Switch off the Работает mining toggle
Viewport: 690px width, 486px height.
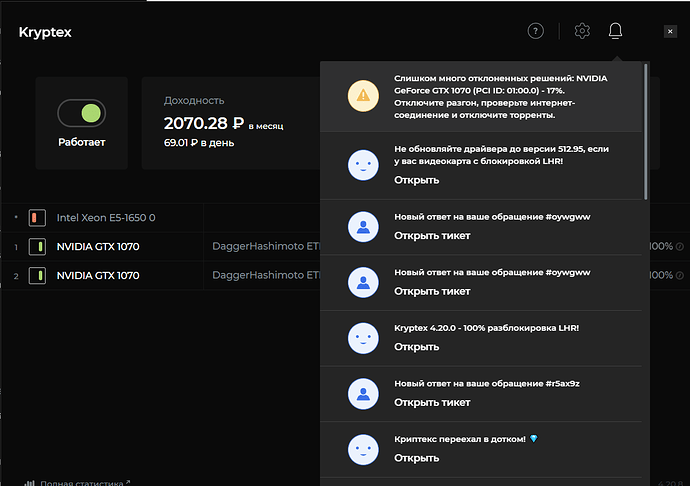[x=81, y=113]
